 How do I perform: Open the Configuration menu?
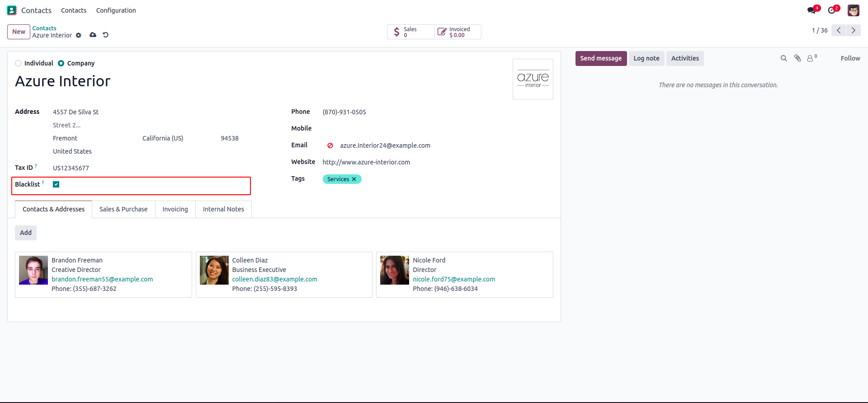click(x=116, y=10)
